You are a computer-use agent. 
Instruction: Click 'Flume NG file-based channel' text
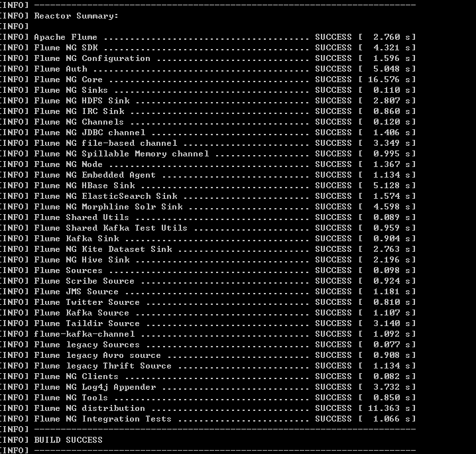[x=105, y=143]
